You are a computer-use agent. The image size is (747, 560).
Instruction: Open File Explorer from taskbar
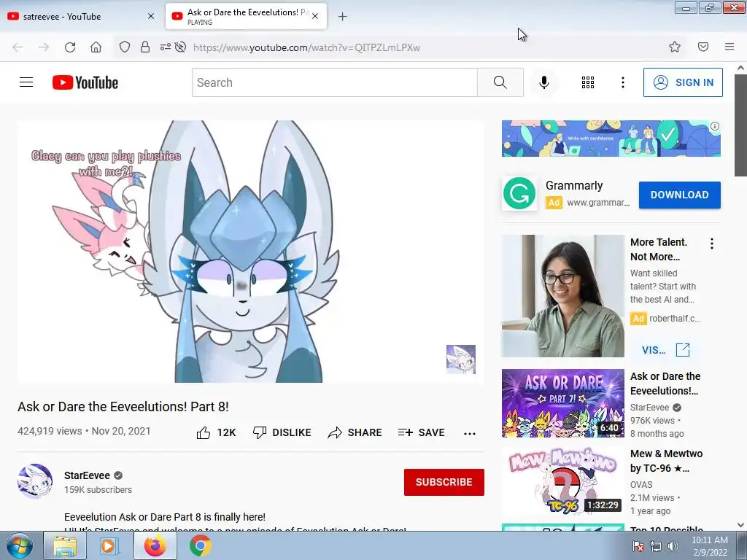65,545
